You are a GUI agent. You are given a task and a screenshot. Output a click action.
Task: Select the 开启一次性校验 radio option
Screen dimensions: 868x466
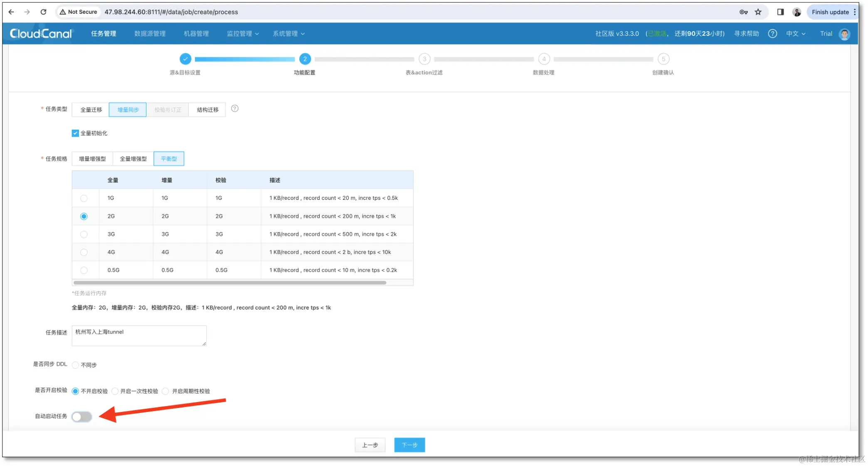[x=114, y=391]
